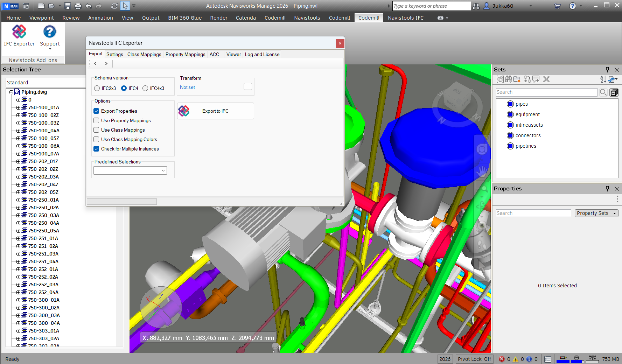Enable the Use Property Mappings checkbox
This screenshot has width=622, height=364.
pyautogui.click(x=97, y=120)
